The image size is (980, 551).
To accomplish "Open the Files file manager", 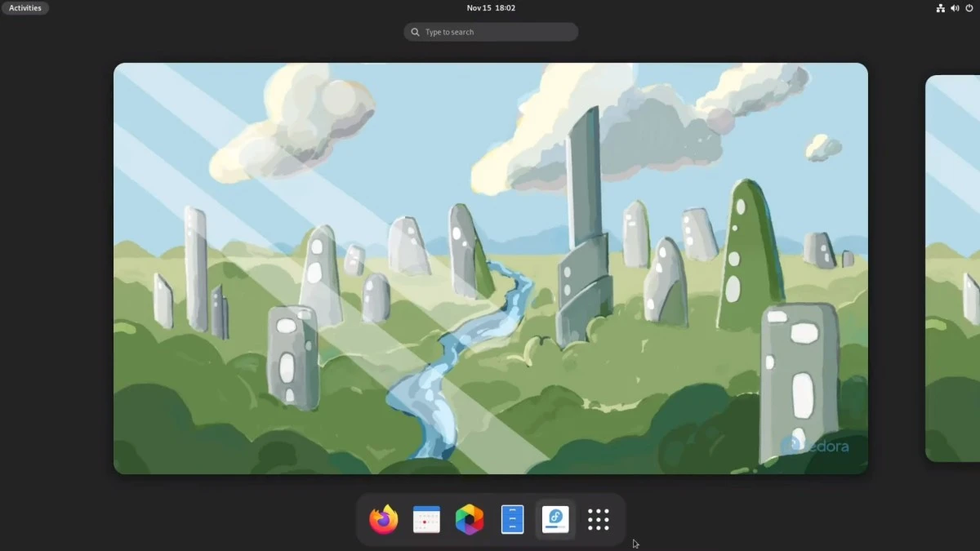I will tap(512, 519).
